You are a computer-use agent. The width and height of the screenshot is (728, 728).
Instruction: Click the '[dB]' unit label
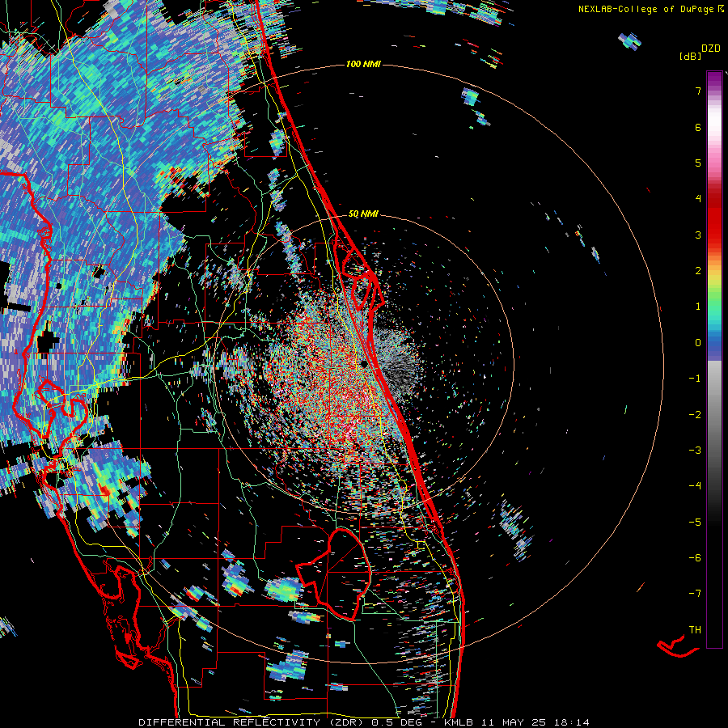[690, 56]
